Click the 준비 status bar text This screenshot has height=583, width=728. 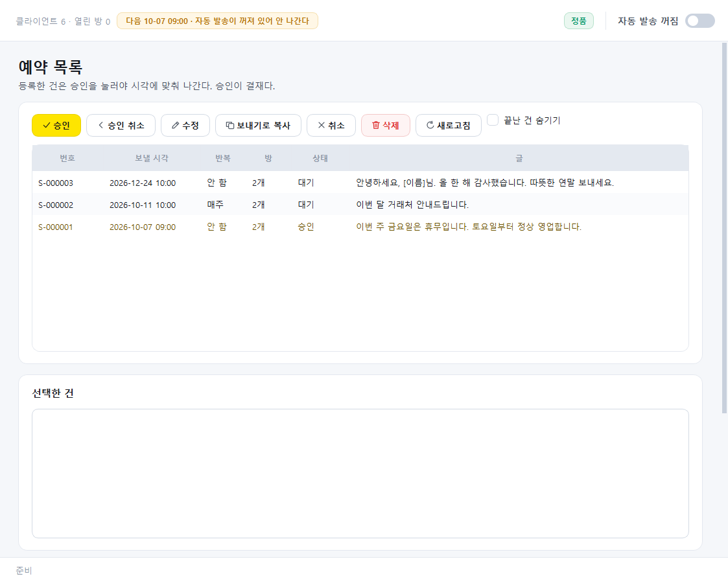point(24,571)
